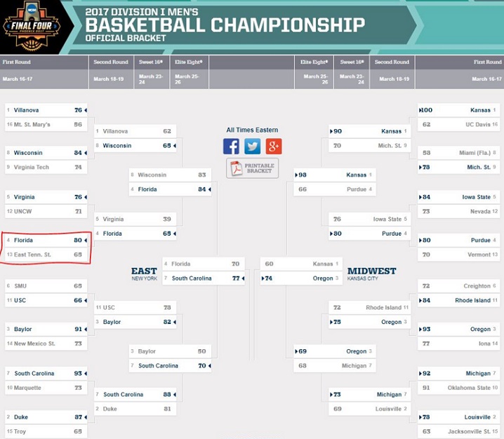Click the Twitter share icon

tap(252, 146)
